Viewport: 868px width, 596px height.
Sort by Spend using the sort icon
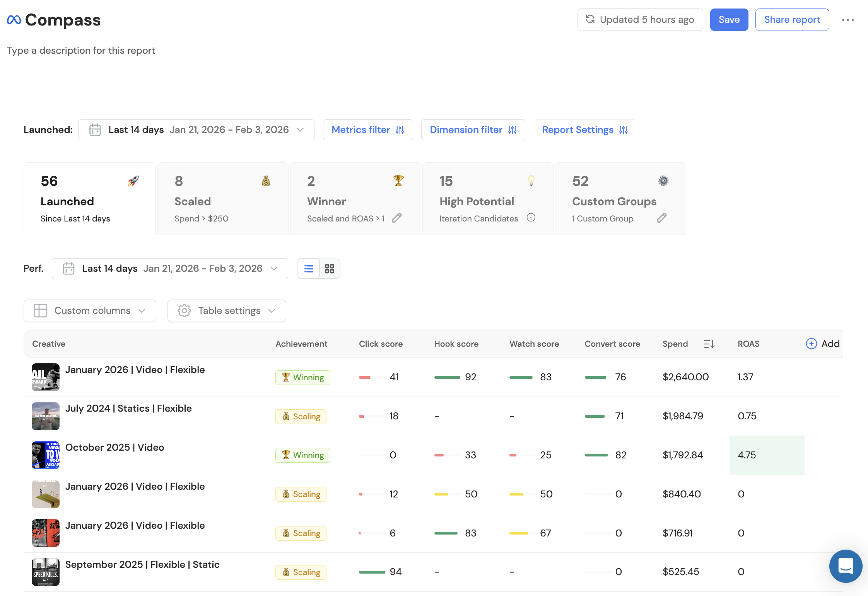(x=709, y=344)
